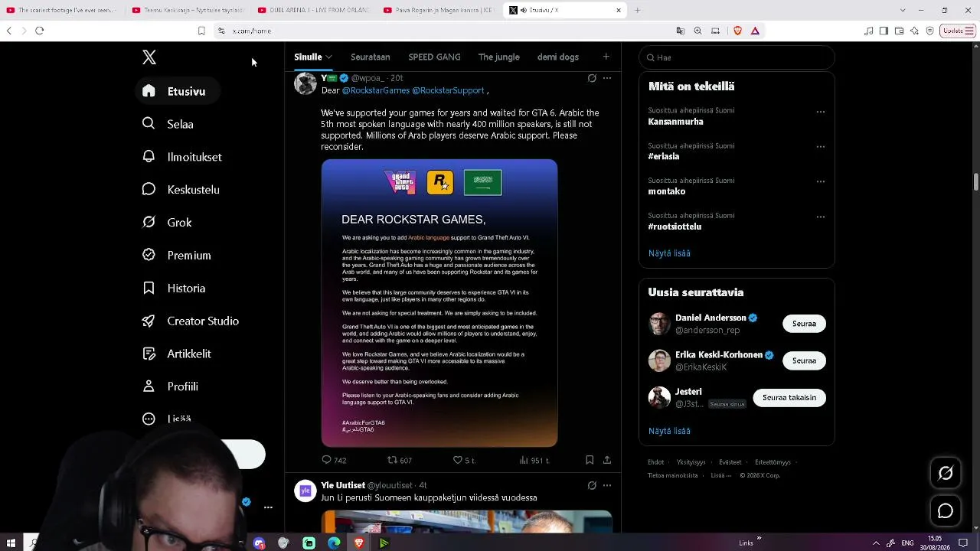The width and height of the screenshot is (980, 551).
Task: Open more options on the @wpoa_ post
Action: point(607,78)
